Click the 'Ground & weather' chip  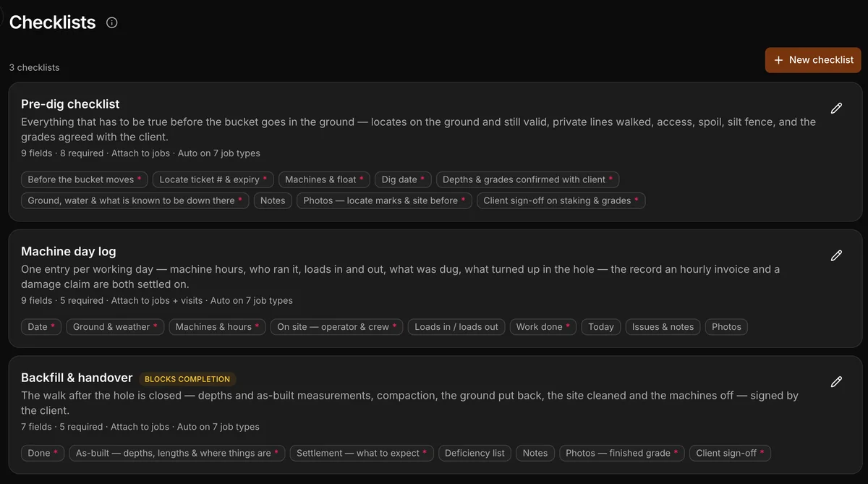tap(116, 327)
